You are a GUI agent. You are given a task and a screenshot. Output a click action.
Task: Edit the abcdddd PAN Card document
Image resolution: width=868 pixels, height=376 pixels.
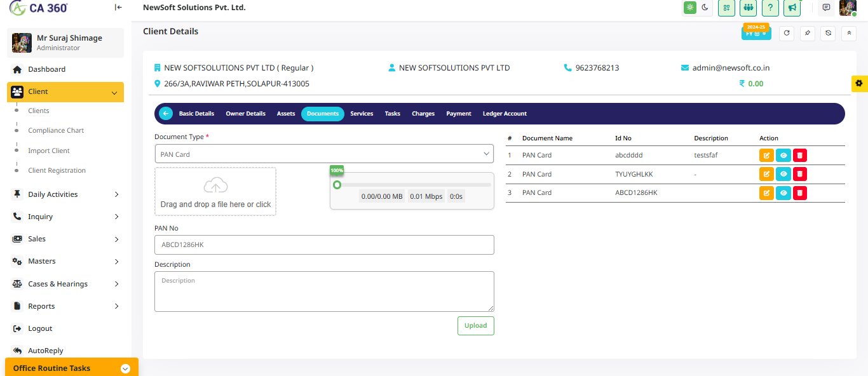tap(766, 155)
